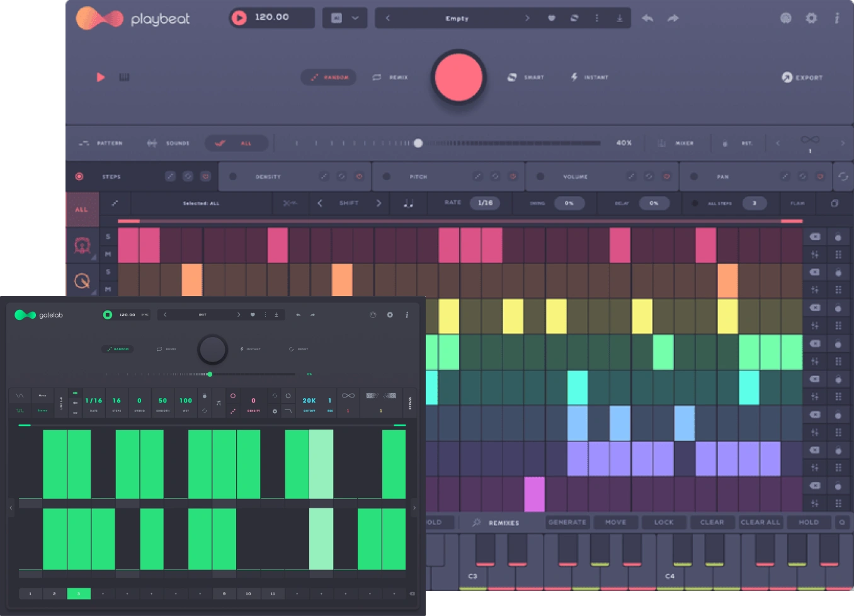
Task: Favorite the Empty preset with heart icon
Action: 552,18
